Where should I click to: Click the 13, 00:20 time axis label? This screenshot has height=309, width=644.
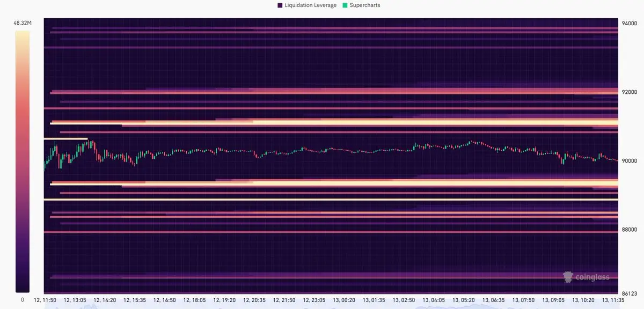coord(343,300)
